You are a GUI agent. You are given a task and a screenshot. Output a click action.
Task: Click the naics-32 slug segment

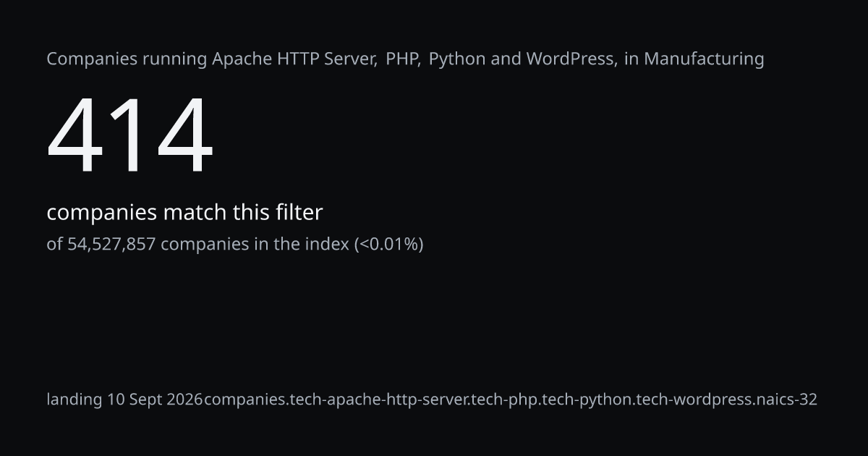point(786,400)
